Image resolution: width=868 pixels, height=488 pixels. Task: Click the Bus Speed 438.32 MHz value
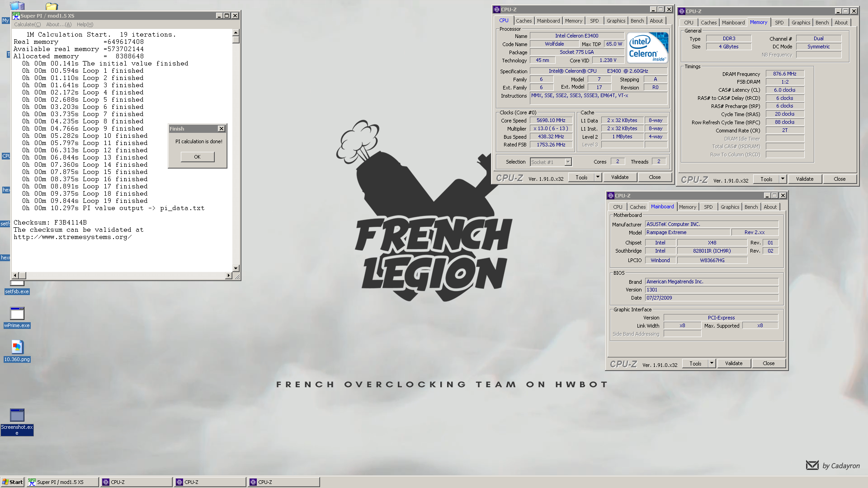click(551, 136)
